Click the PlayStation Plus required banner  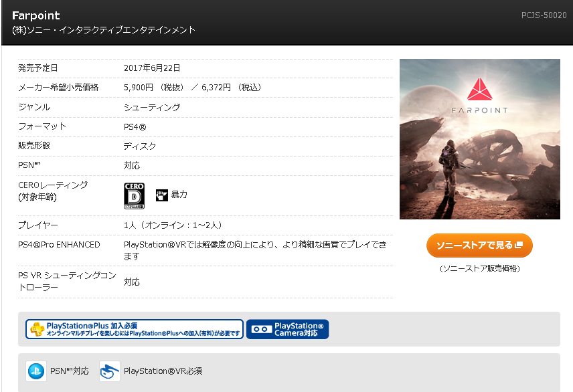(x=134, y=329)
